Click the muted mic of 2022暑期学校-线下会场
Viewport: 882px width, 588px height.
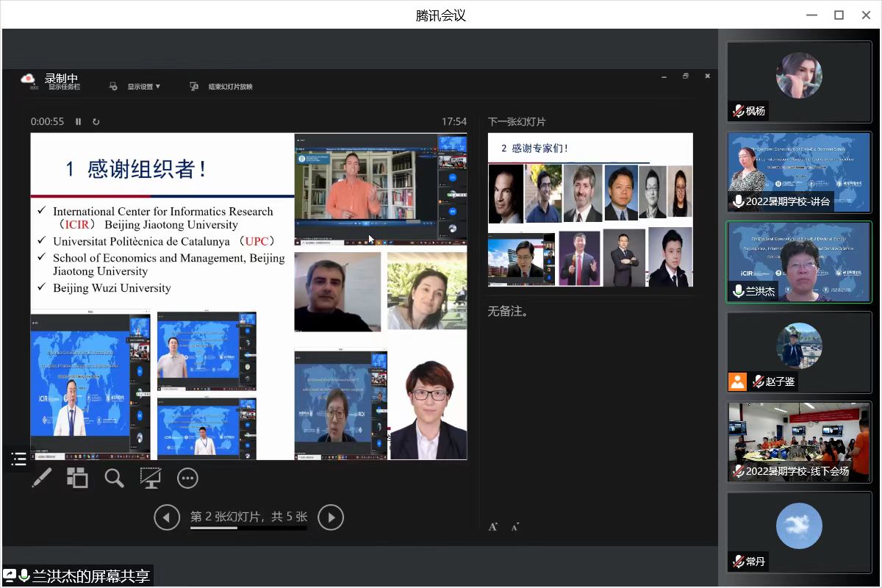pyautogui.click(x=738, y=471)
